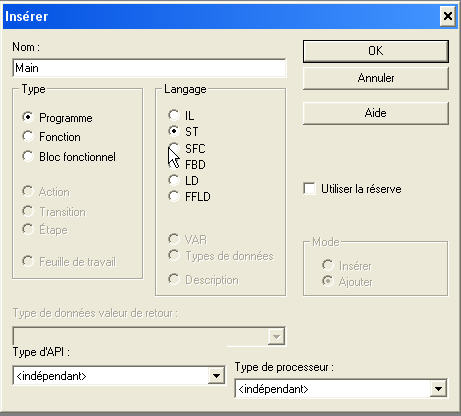Close the Insérer dialog window
The width and height of the screenshot is (461, 416).
(x=448, y=16)
